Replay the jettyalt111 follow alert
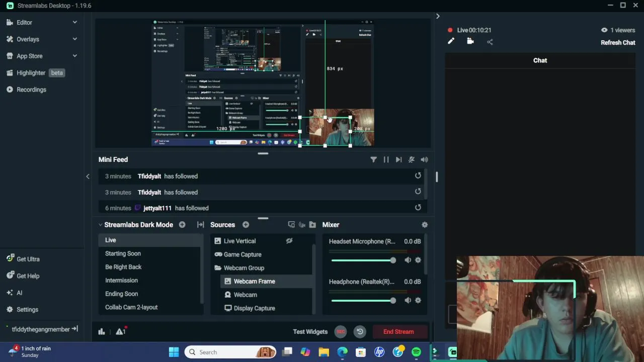Screen dimensions: 644x362 pyautogui.click(x=418, y=207)
